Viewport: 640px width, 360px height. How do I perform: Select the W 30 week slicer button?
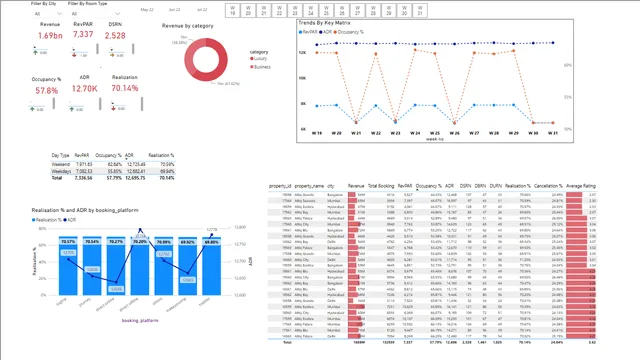point(404,11)
